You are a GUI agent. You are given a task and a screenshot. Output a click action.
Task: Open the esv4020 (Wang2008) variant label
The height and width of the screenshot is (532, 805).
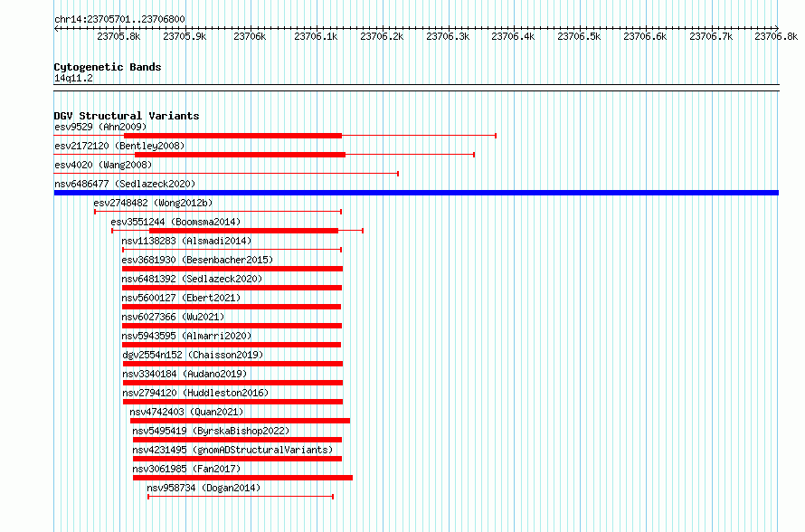pyautogui.click(x=103, y=165)
